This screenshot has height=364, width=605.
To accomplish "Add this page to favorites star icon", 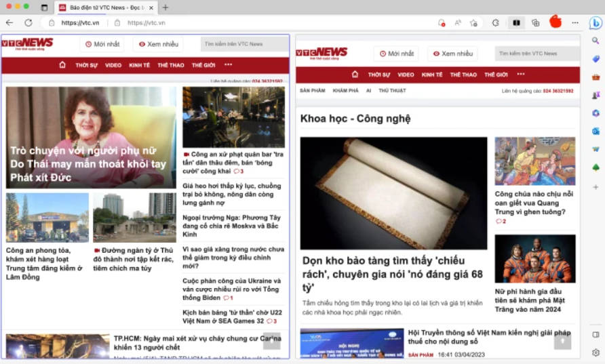I will point(473,22).
